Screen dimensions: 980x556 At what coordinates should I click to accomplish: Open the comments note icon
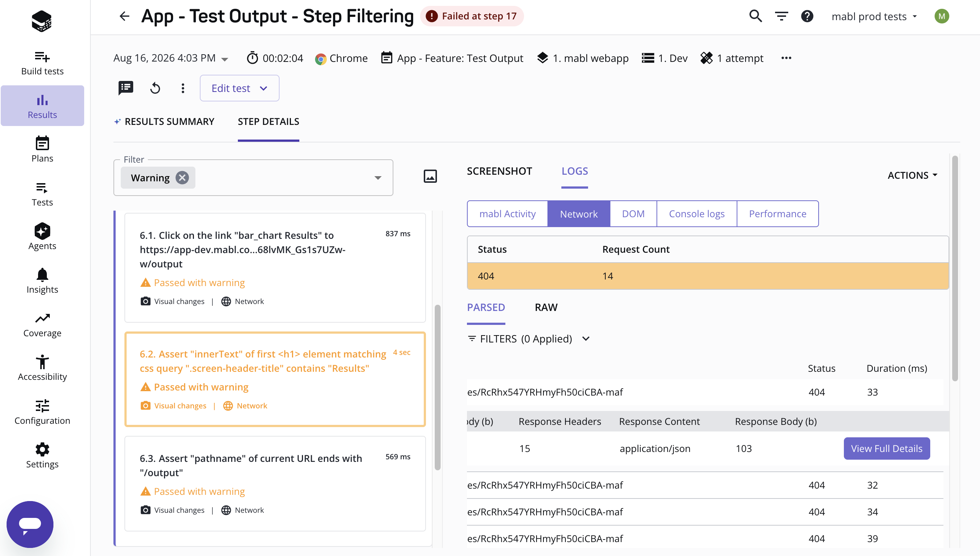(x=126, y=88)
